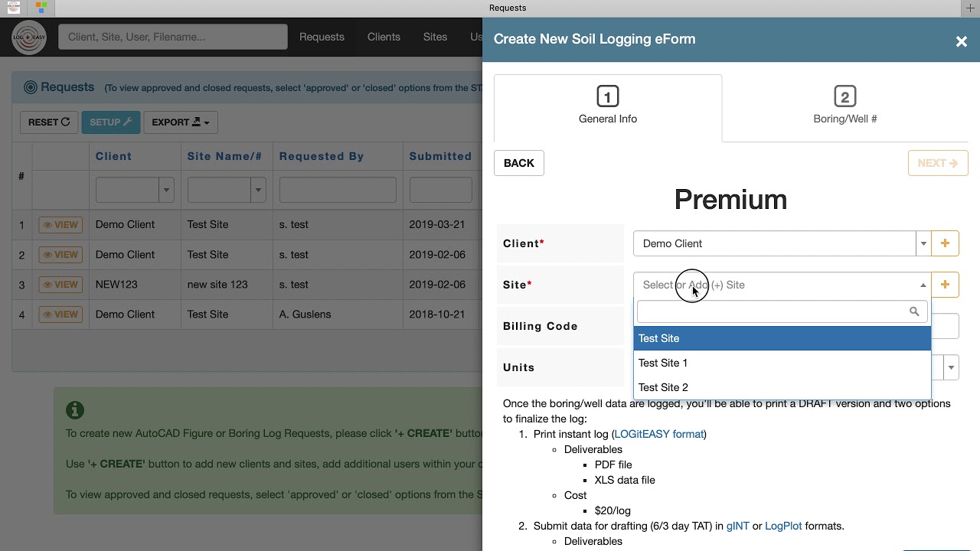Sort by the Requested By column header

click(322, 156)
